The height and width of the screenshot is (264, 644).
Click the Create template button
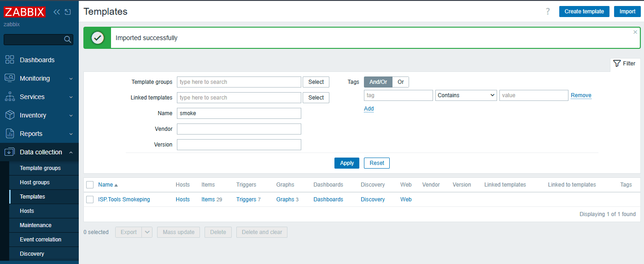(584, 12)
